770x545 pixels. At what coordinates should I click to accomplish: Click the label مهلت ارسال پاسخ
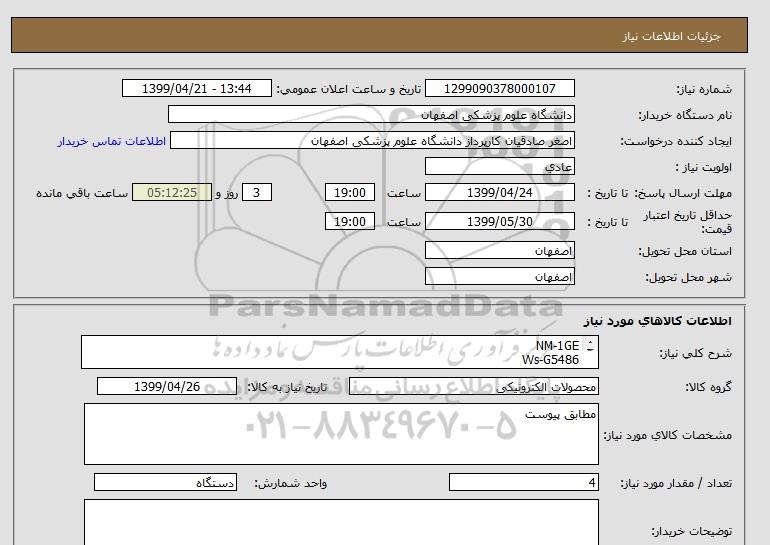tap(683, 193)
